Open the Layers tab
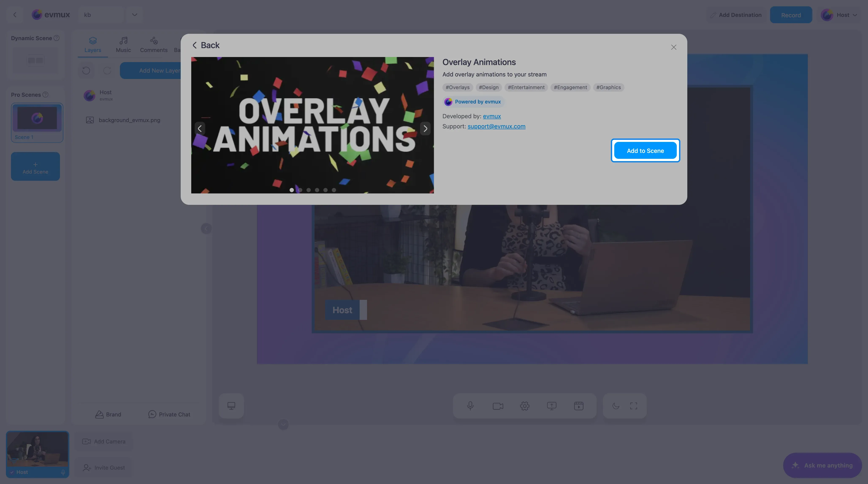The height and width of the screenshot is (484, 868). [93, 45]
